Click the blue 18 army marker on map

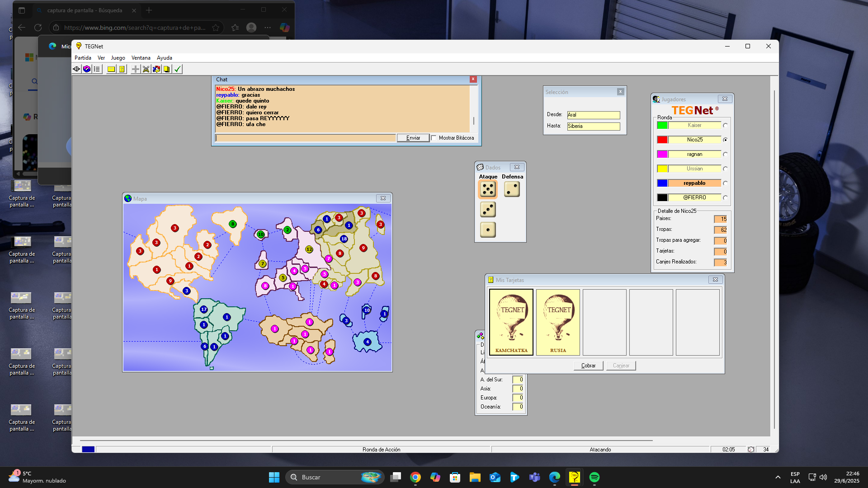(344, 239)
